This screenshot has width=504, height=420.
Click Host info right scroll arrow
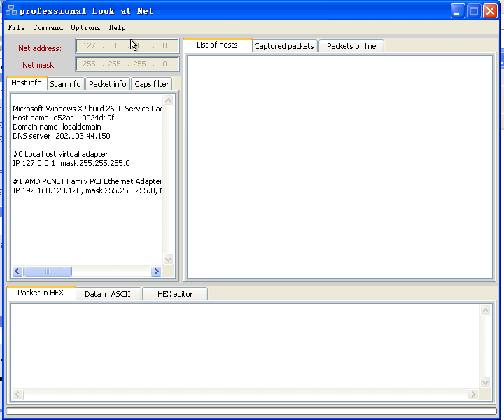coord(156,271)
